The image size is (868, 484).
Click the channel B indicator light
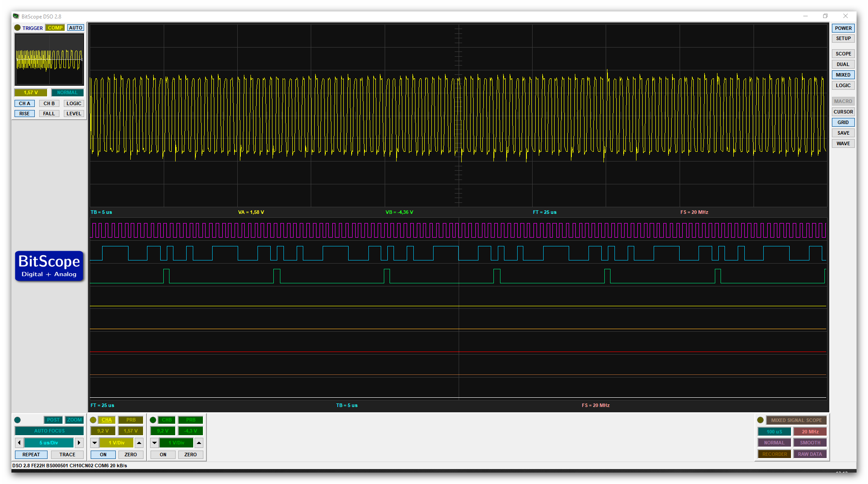pyautogui.click(x=153, y=420)
